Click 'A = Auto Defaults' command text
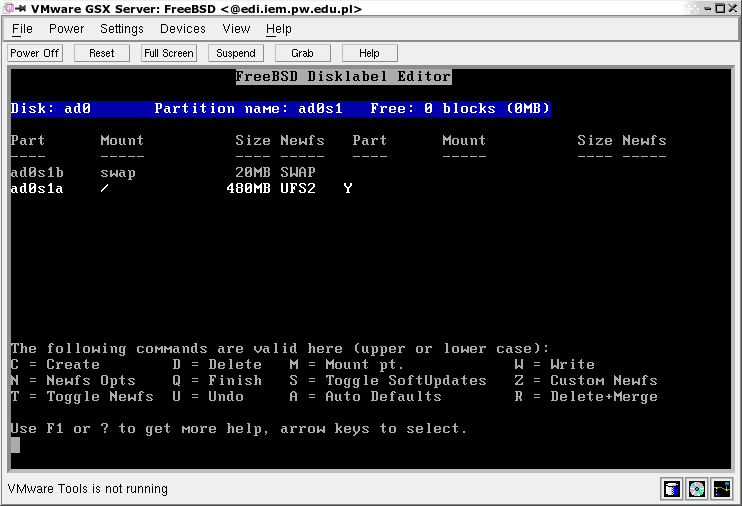742x506 pixels. [x=365, y=397]
